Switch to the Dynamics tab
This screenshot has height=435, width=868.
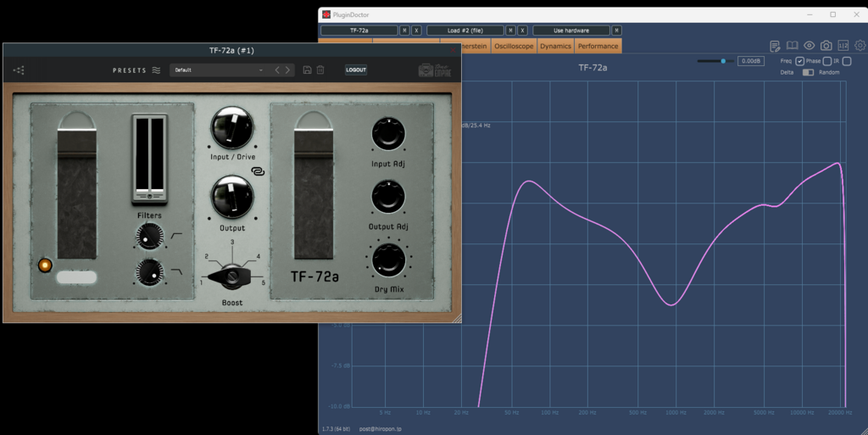pyautogui.click(x=555, y=46)
